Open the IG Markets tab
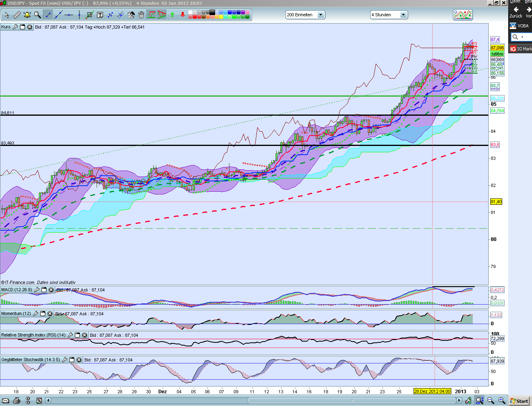Screen dimensions: 532x406 pyautogui.click(x=520, y=49)
